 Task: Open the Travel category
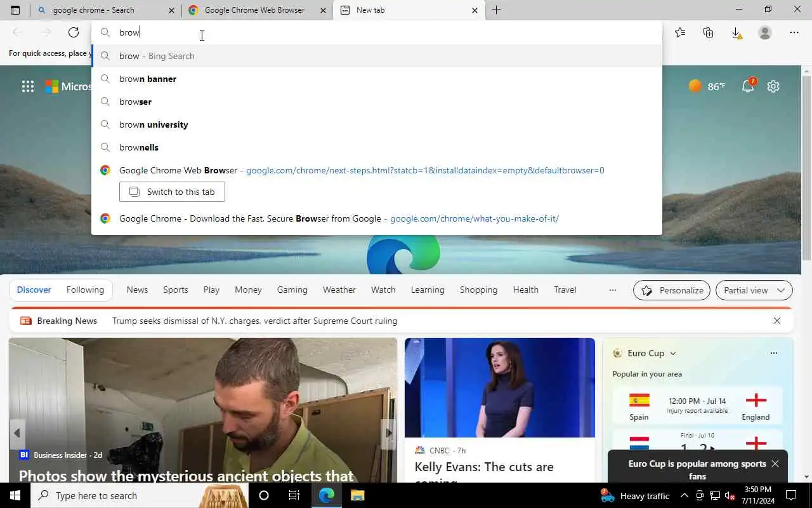[565, 290]
